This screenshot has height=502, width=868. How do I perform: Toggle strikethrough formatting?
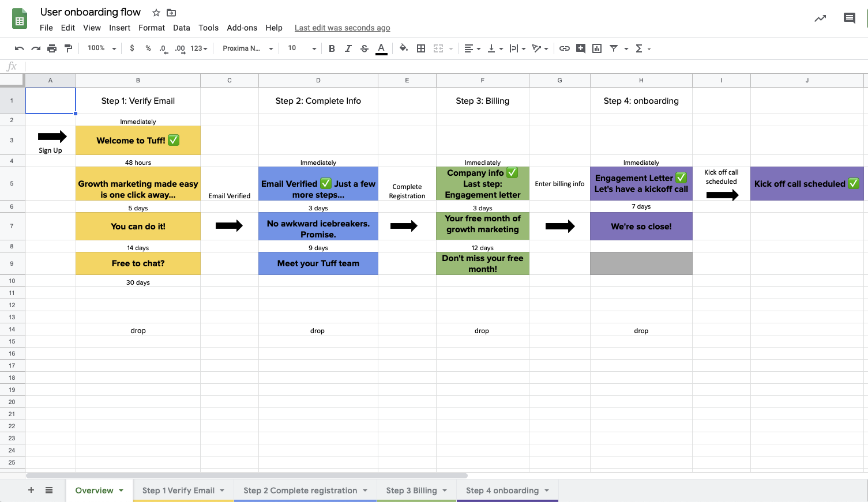[364, 48]
